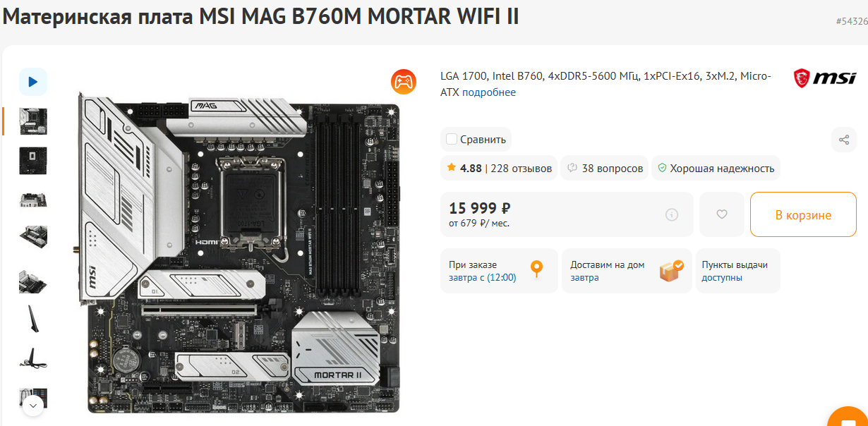This screenshot has width=868, height=426.
Task: Tick the Сравнить checkbox
Action: point(452,139)
